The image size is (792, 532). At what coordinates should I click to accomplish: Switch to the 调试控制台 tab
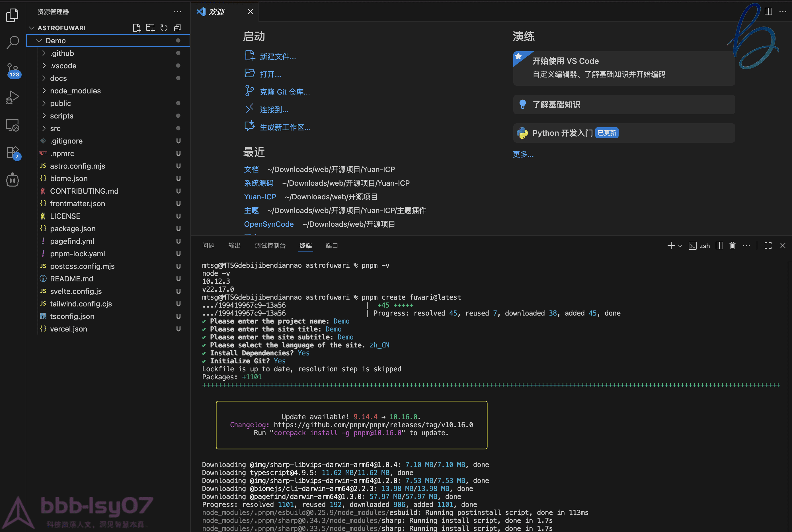(x=270, y=246)
